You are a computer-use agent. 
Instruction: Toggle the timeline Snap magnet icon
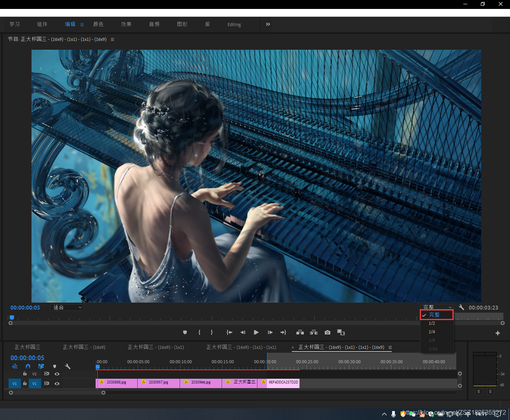click(28, 366)
